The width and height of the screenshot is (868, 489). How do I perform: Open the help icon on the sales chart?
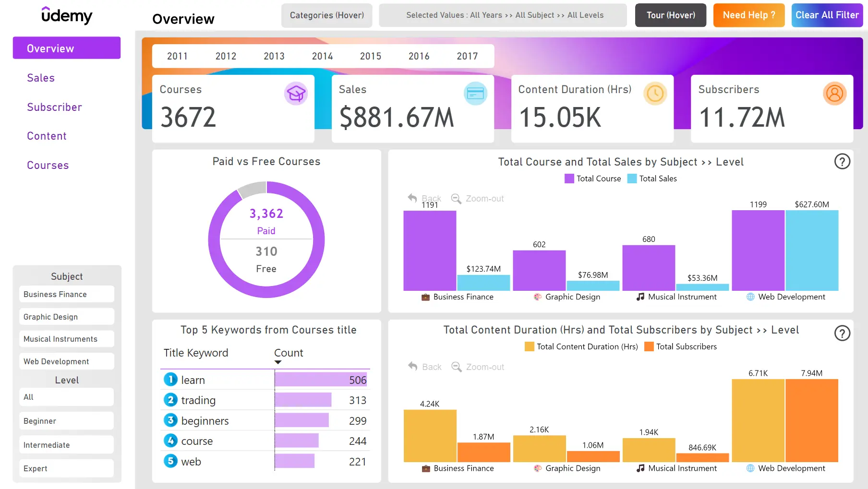[x=842, y=162]
